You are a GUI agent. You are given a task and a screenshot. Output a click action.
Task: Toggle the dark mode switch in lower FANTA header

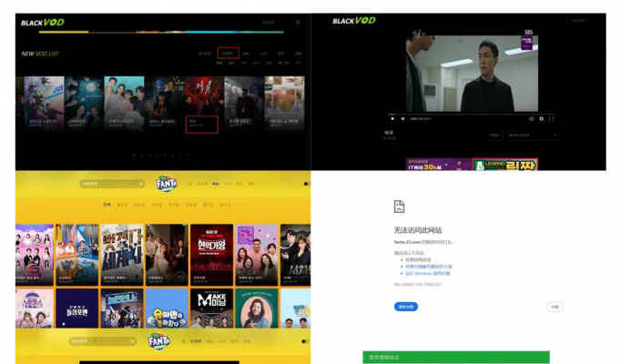pos(305,341)
